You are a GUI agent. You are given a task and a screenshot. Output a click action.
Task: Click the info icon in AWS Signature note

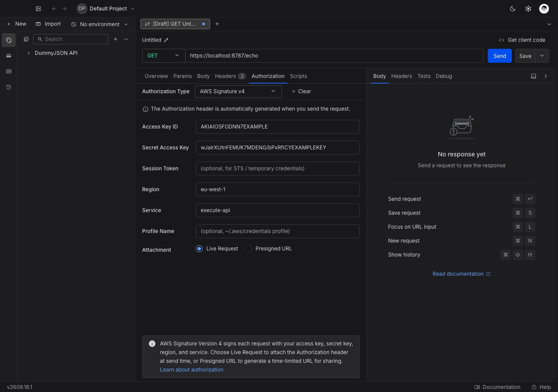152,344
